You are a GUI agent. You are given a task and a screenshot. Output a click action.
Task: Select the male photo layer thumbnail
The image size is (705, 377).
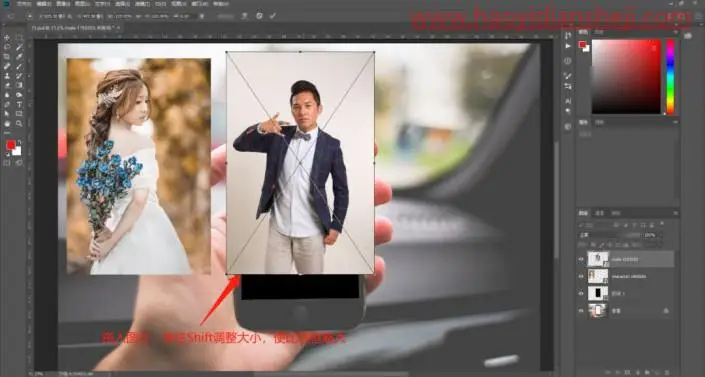point(598,259)
